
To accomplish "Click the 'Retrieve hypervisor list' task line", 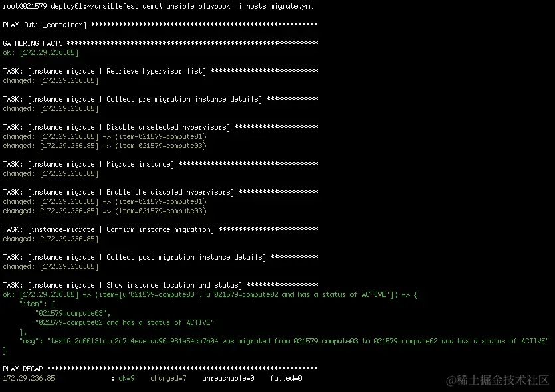I will (160, 72).
